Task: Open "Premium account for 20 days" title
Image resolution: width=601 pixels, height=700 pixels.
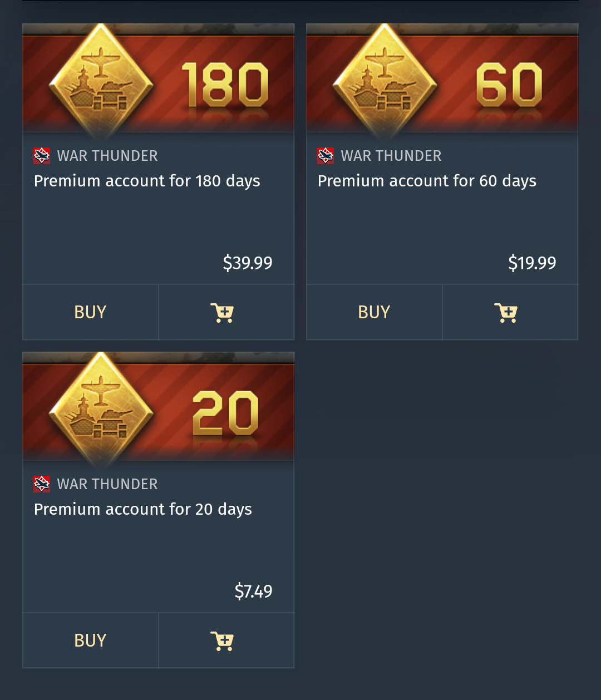Action: [x=143, y=510]
